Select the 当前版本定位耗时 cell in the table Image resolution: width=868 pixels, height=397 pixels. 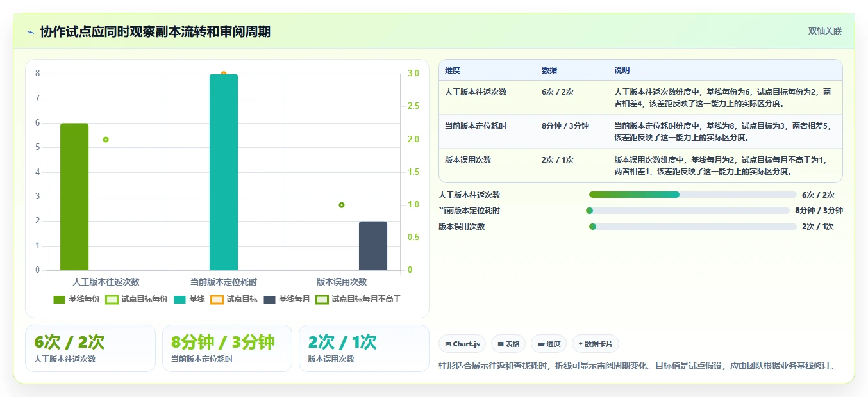click(x=476, y=126)
